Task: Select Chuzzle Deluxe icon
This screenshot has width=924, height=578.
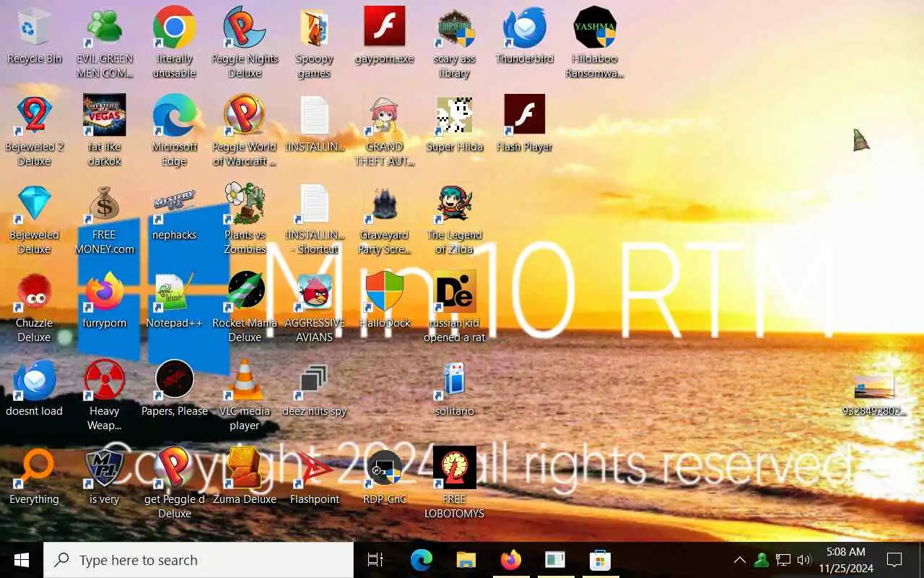Action: (34, 292)
